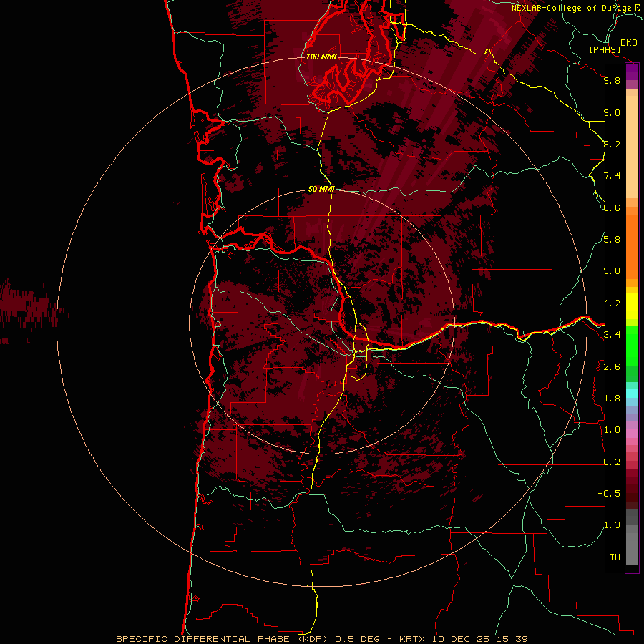
Task: Click the 8.2 scale value
Action: click(x=612, y=144)
